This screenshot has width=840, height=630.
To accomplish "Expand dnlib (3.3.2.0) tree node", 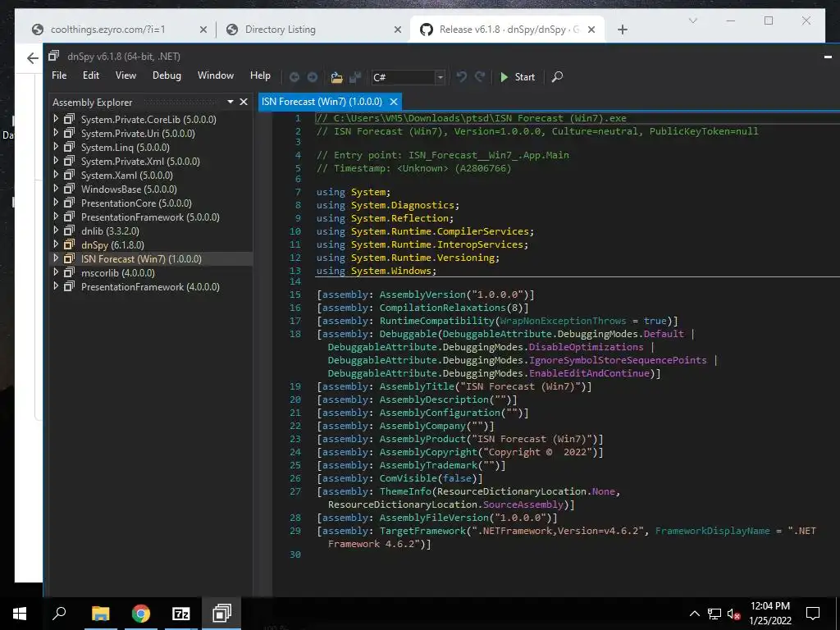I will click(x=56, y=231).
